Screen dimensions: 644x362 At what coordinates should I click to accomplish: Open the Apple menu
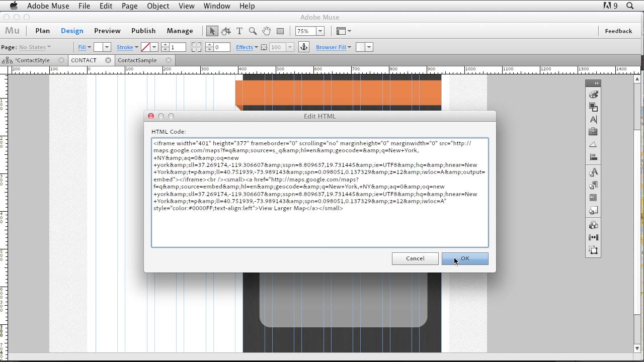coord(14,6)
